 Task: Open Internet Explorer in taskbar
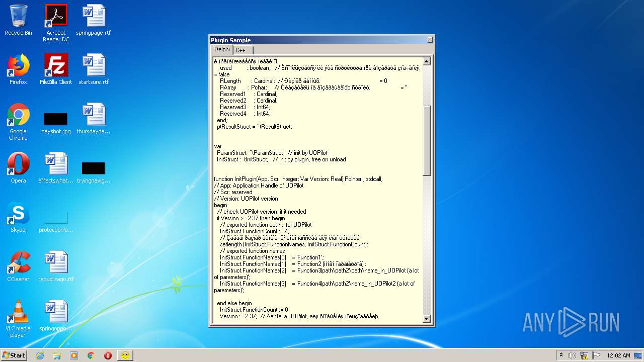40,355
